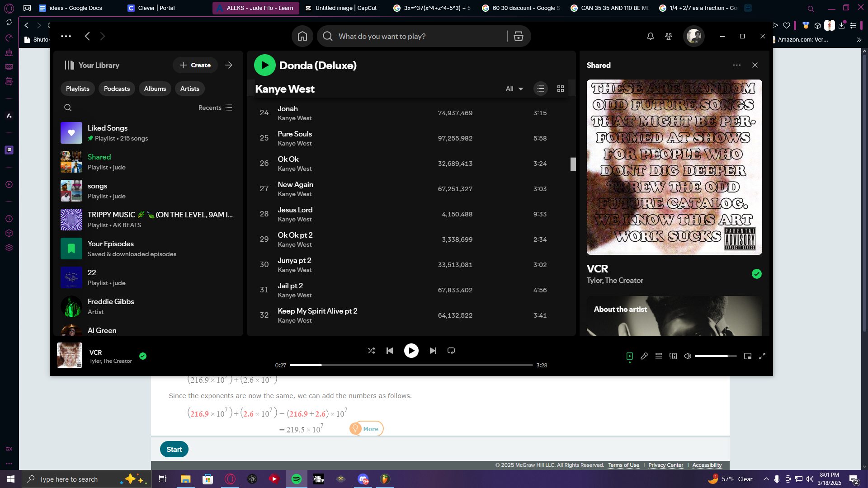
Task: Open Tyler, The Creator link in Shared panel
Action: (615, 280)
